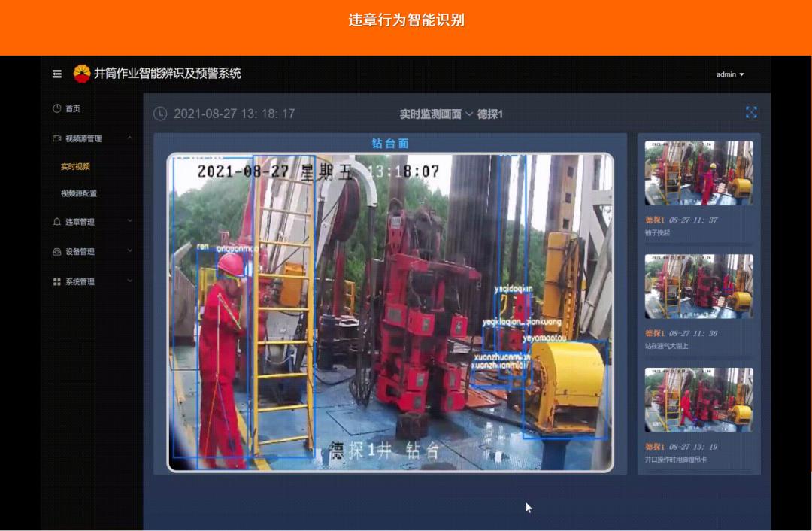Image resolution: width=812 pixels, height=531 pixels.
Task: Click the 站在液气大钳上 violation description
Action: (x=666, y=346)
